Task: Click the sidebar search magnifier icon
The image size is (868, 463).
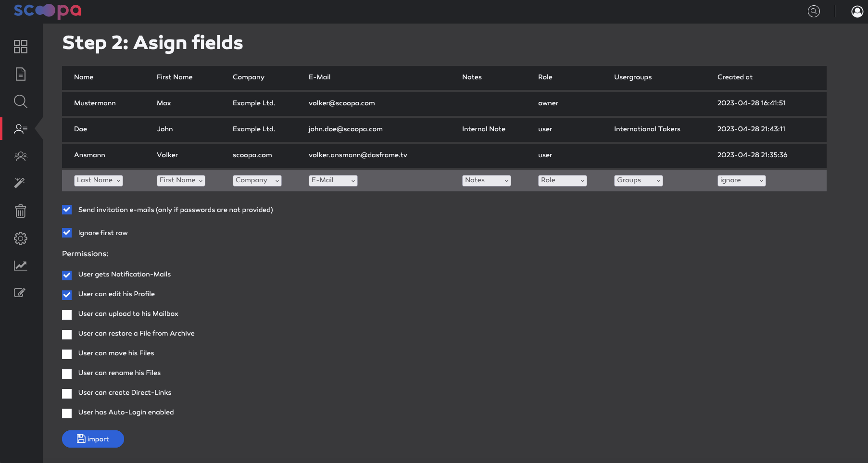Action: (x=21, y=101)
